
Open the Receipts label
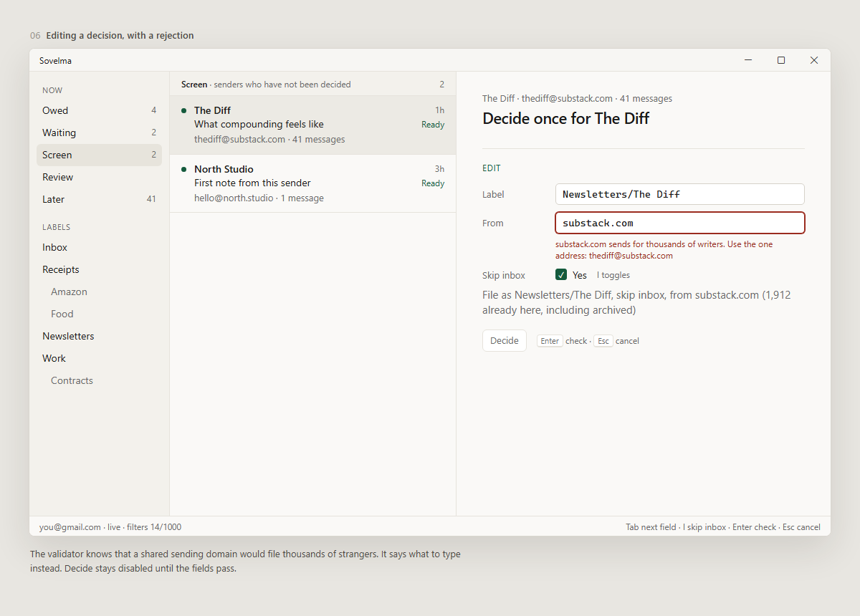point(99,269)
